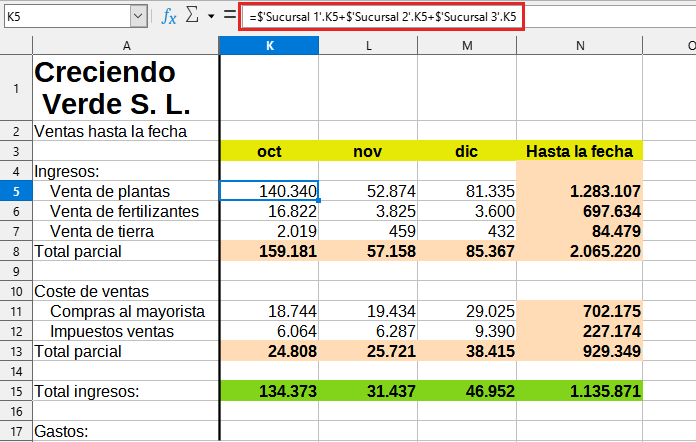Select the cell with value 52.874
The height and width of the screenshot is (442, 696).
click(x=368, y=191)
